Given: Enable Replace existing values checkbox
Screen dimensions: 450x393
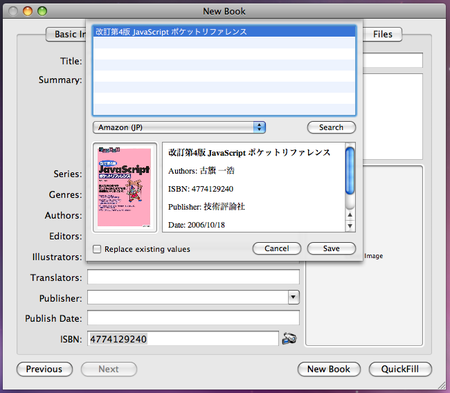Looking at the screenshot, I should click(97, 249).
